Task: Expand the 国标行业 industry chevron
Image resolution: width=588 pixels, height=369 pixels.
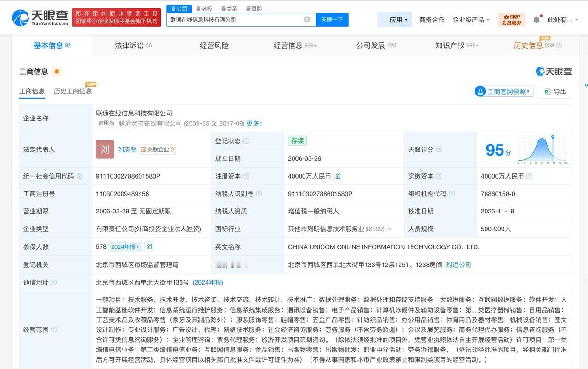Action: 390,229
